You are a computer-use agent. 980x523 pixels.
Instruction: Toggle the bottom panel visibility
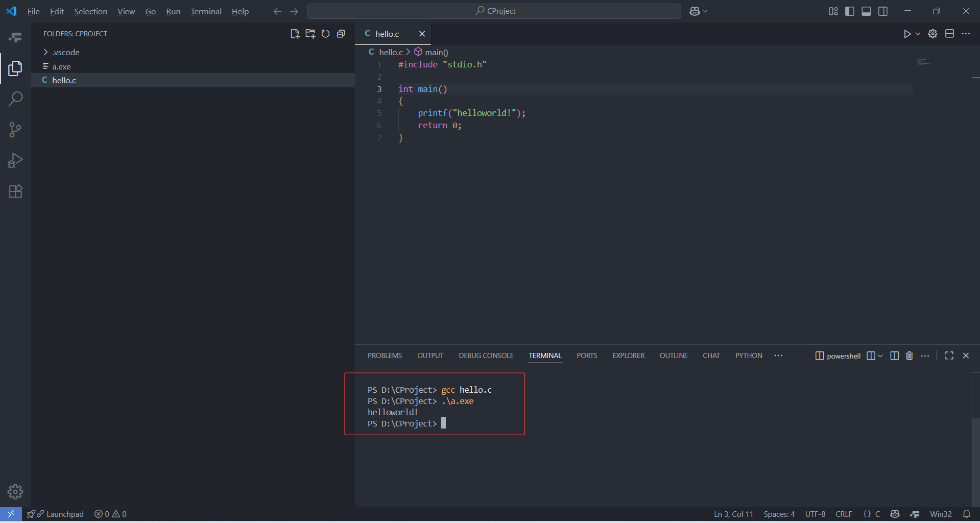pyautogui.click(x=866, y=11)
